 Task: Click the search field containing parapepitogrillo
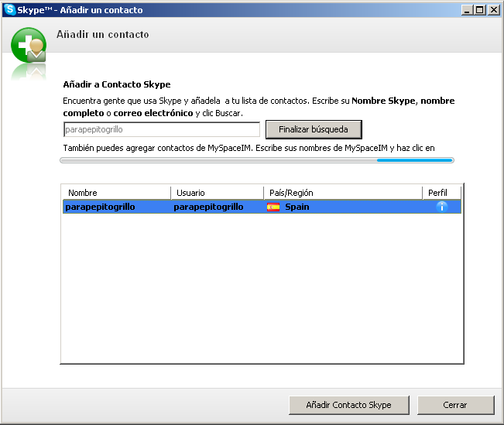pyautogui.click(x=162, y=129)
